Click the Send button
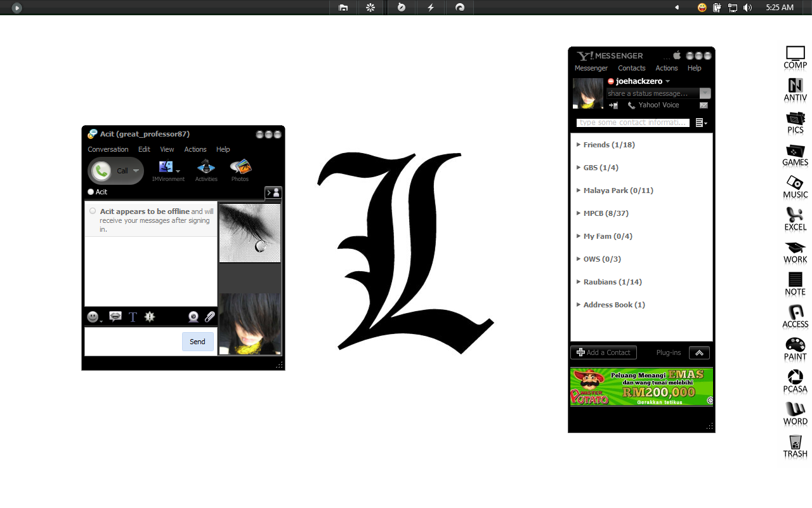Viewport: 812px width, 508px height. [197, 342]
